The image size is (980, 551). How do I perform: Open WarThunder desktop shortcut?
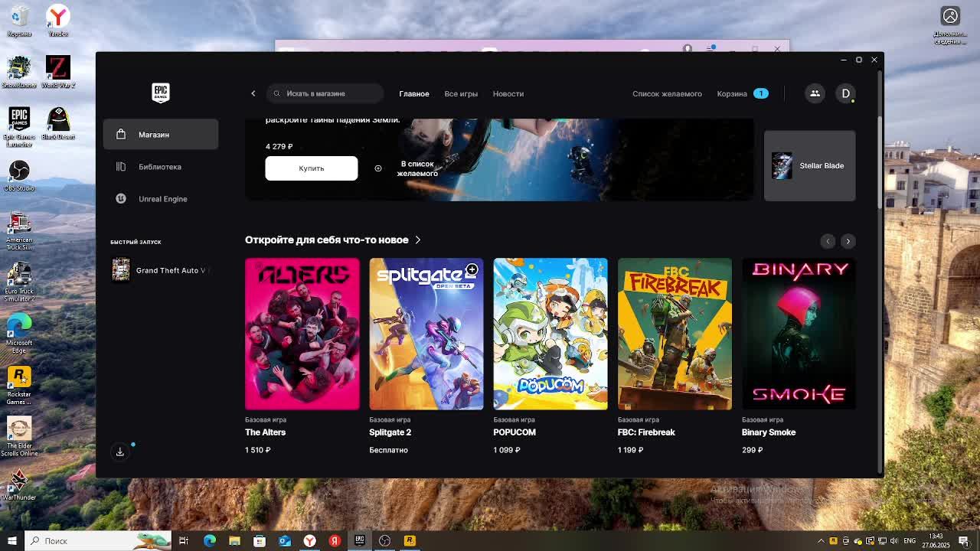(x=19, y=484)
